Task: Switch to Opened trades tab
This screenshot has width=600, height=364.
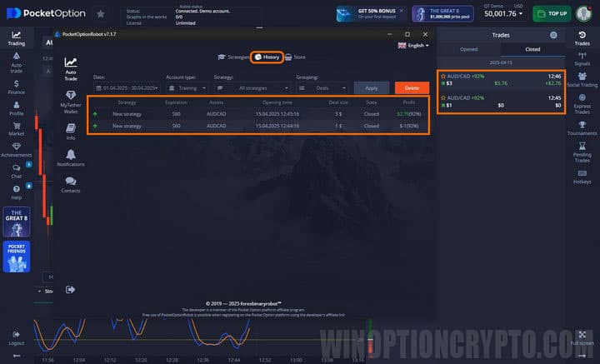Action: click(468, 49)
